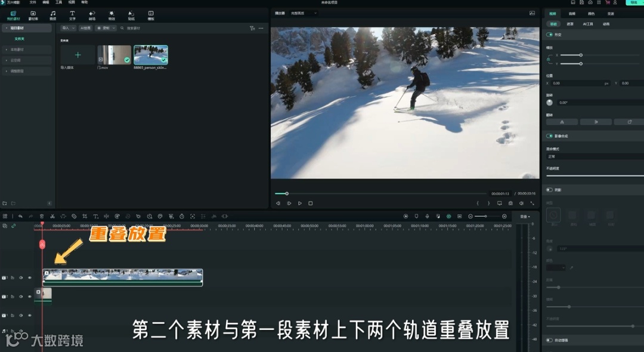Click the scissors split icon
644x352 pixels.
tap(52, 216)
